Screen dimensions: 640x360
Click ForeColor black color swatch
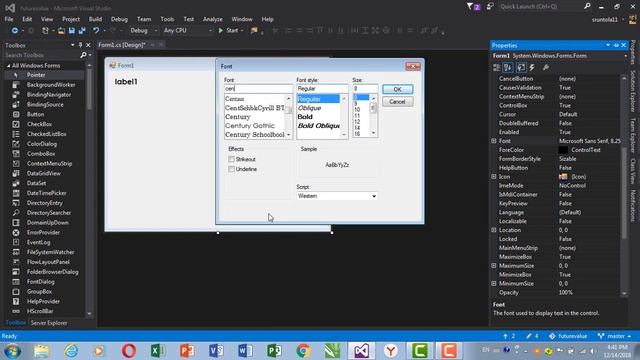[563, 150]
